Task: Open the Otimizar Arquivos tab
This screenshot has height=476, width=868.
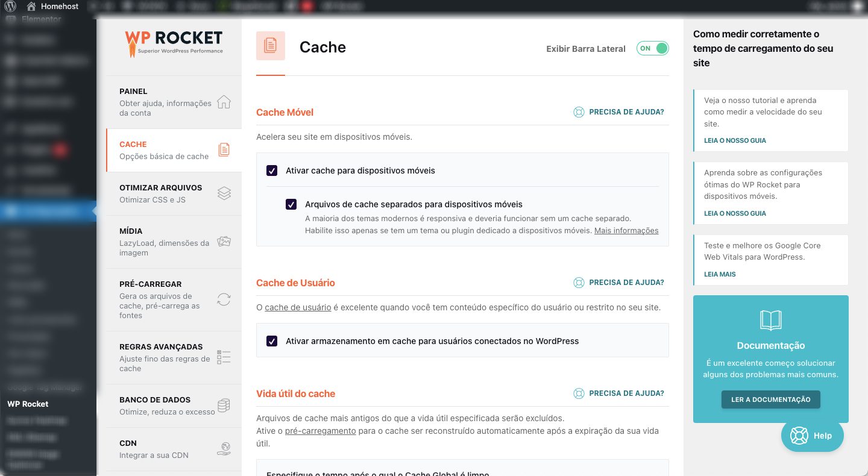Action: click(174, 193)
